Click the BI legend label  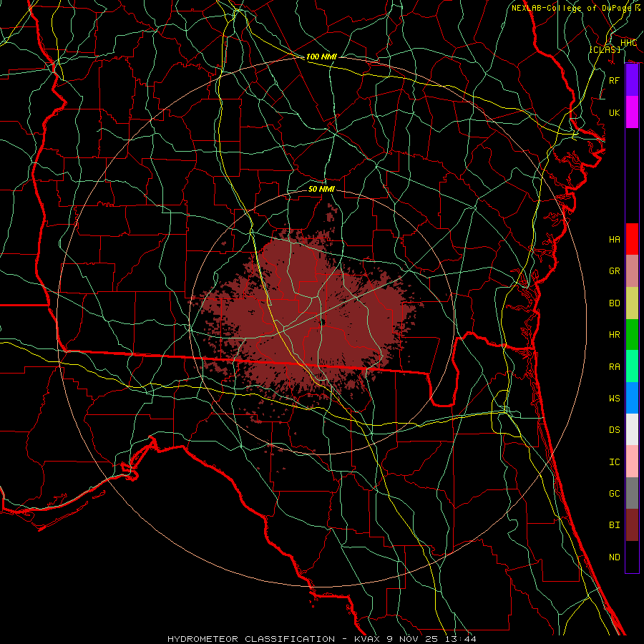point(615,525)
